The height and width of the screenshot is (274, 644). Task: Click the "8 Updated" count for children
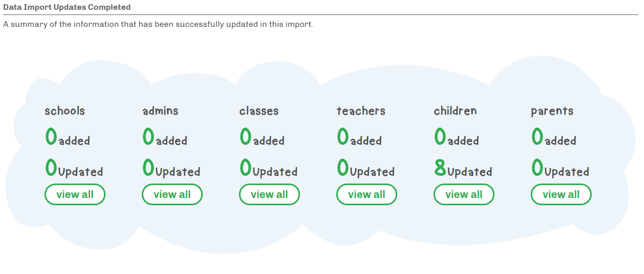463,169
